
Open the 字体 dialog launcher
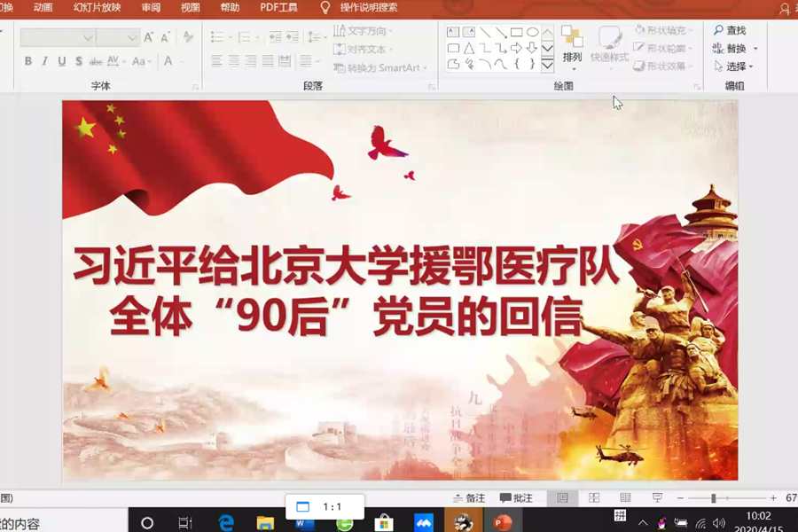click(195, 87)
